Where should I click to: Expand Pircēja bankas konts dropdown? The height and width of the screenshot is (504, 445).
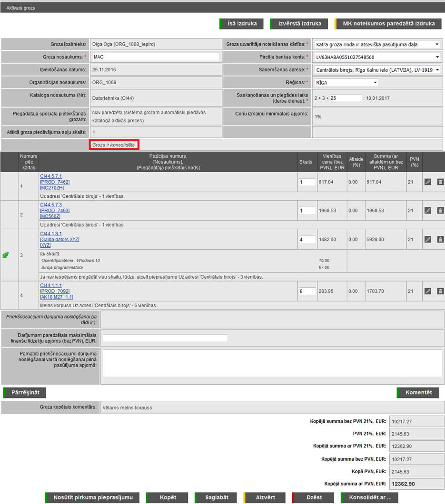pyautogui.click(x=376, y=58)
